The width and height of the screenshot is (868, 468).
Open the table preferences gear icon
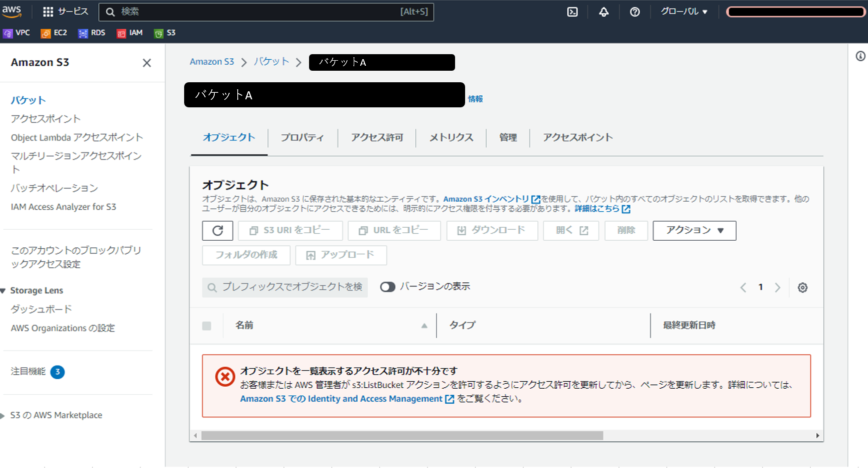point(802,287)
